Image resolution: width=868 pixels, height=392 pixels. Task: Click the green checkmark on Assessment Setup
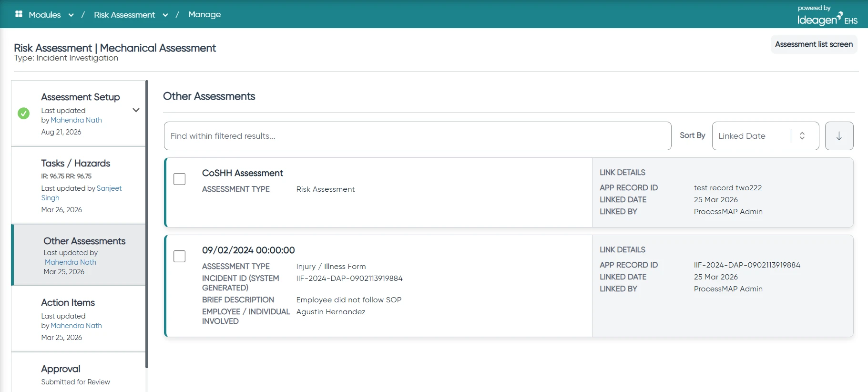tap(23, 113)
